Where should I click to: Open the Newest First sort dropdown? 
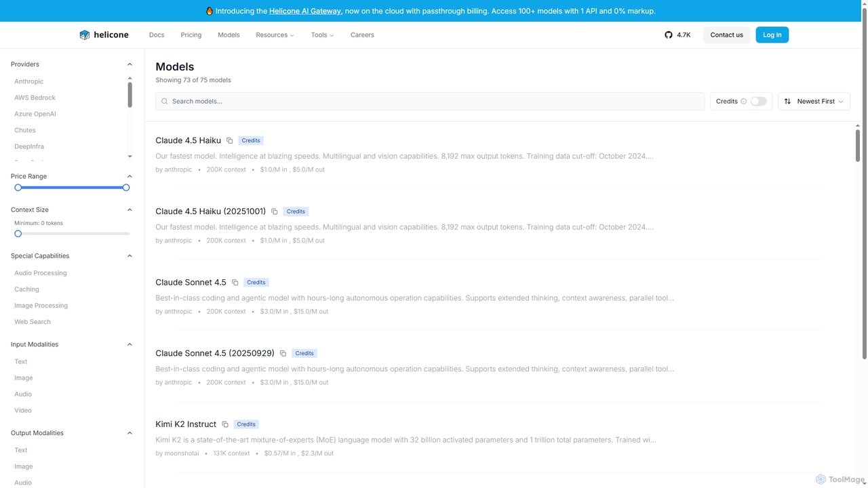tap(814, 101)
